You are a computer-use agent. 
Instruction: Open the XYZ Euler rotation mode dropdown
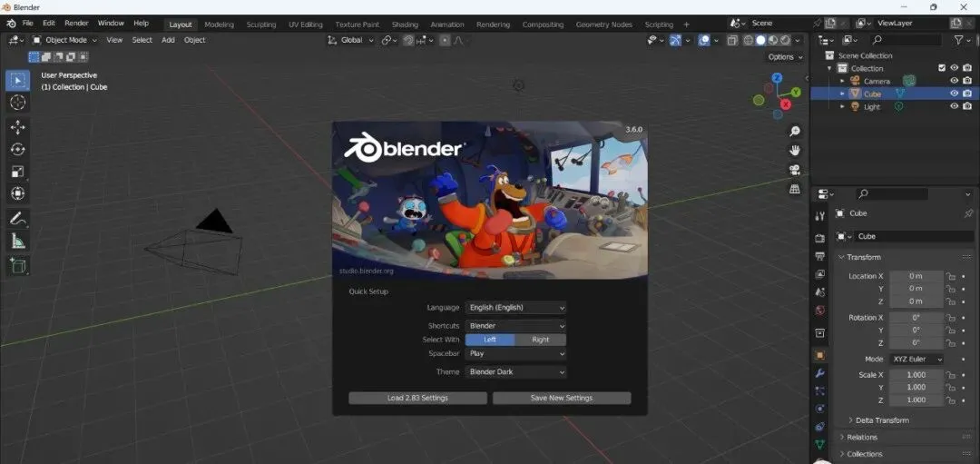tap(916, 359)
